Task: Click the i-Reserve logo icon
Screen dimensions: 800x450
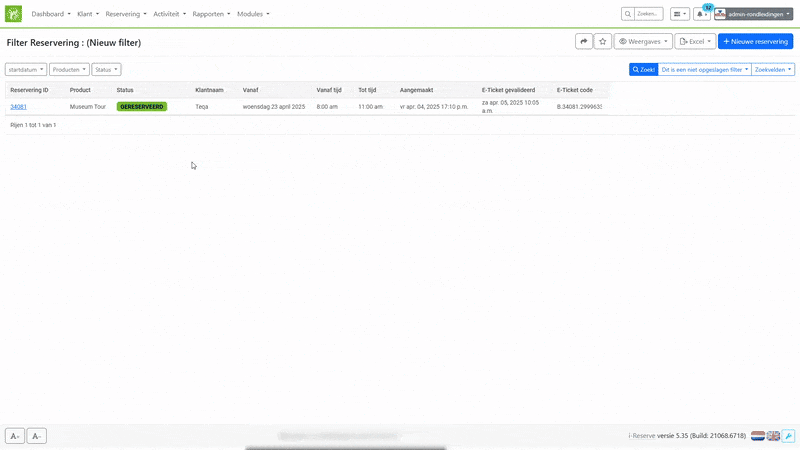Action: coord(14,14)
